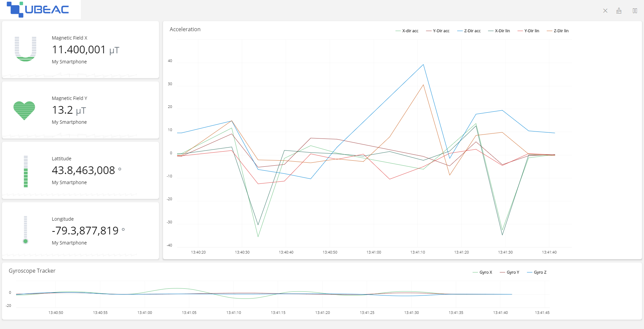The height and width of the screenshot is (329, 644).
Task: Click the paintbrush clear-data icon
Action: (619, 11)
